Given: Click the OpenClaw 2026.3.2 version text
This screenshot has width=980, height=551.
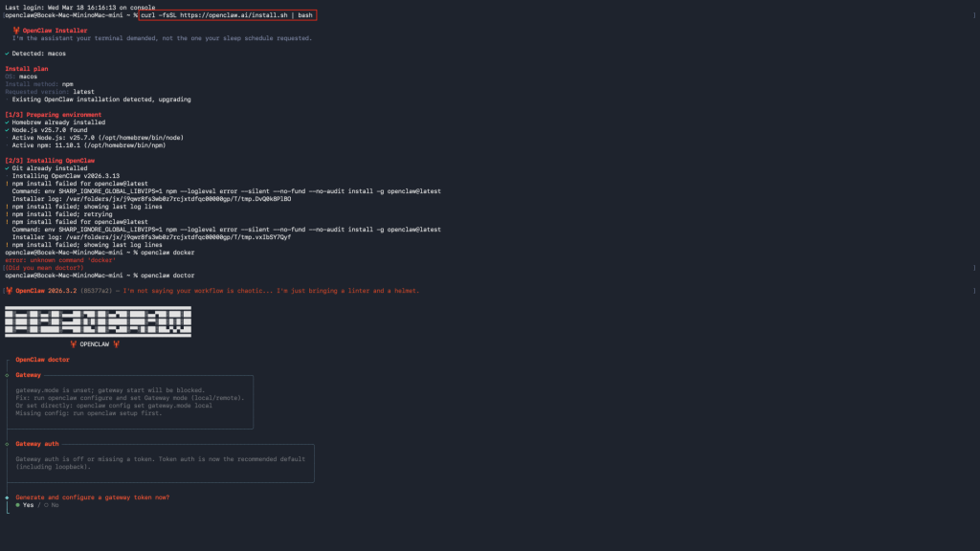Looking at the screenshot, I should [46, 291].
